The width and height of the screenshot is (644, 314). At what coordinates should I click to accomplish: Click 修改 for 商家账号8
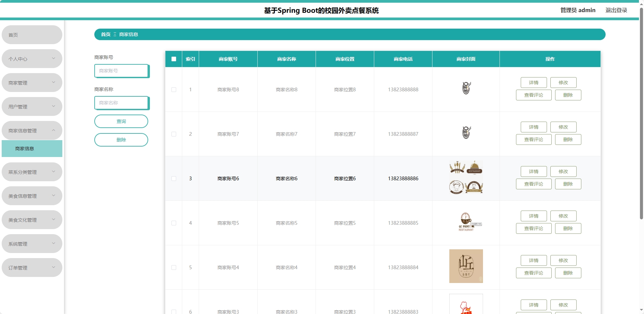pyautogui.click(x=563, y=83)
